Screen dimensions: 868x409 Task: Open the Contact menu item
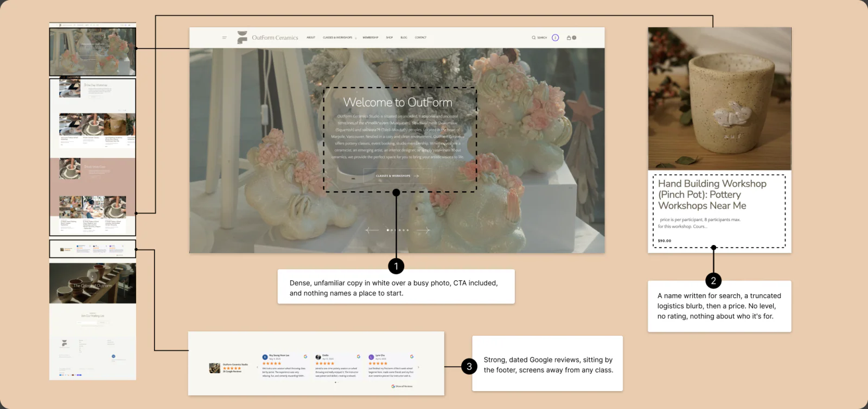(x=420, y=37)
